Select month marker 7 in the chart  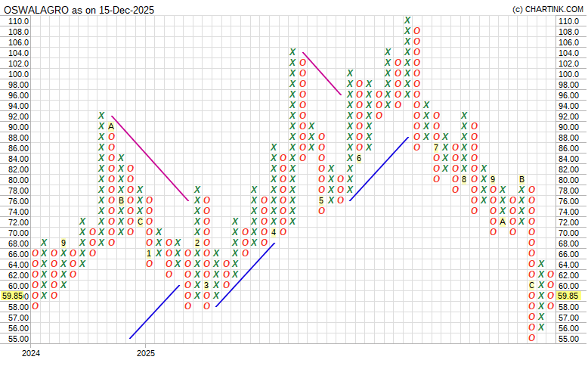pyautogui.click(x=436, y=147)
